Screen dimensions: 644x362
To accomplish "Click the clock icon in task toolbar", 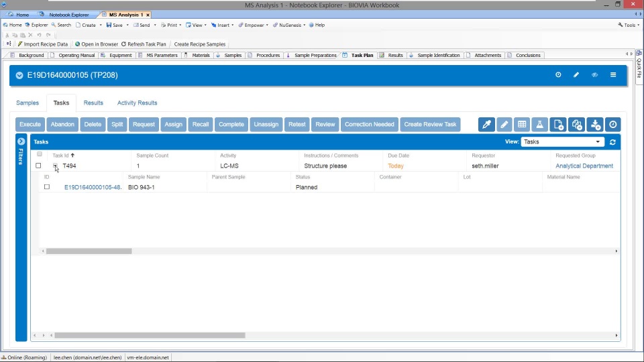I will click(x=612, y=125).
